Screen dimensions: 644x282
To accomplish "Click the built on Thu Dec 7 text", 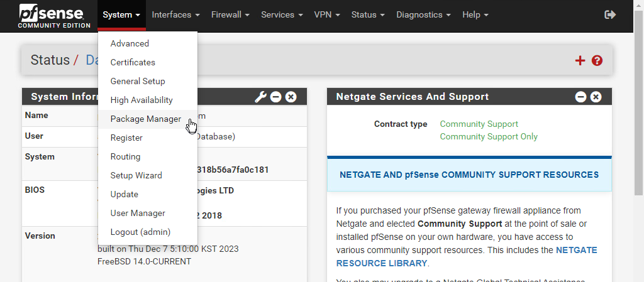I will 168,249.
